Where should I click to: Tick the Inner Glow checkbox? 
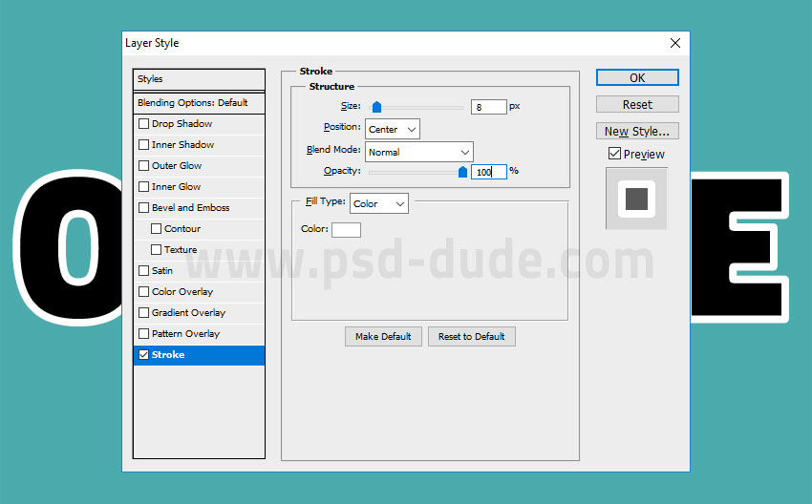144,187
